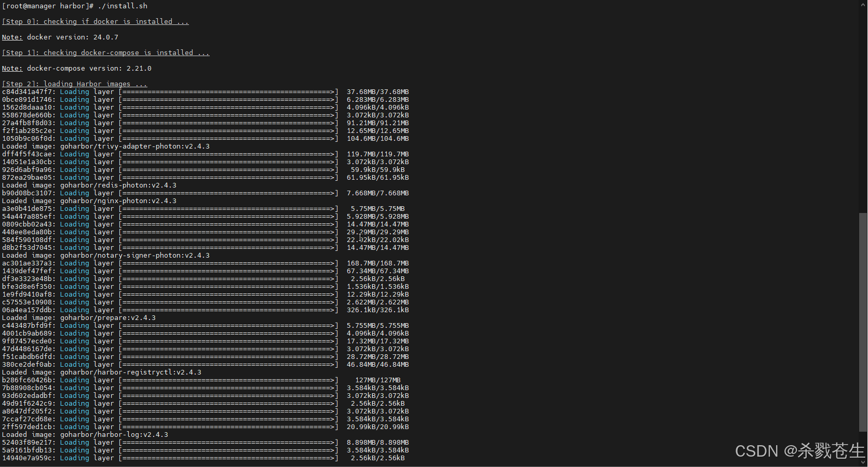Screen dimensions: 868x467
Task: Select layer ID 'ac301ae337a3'
Action: [x=27, y=263]
